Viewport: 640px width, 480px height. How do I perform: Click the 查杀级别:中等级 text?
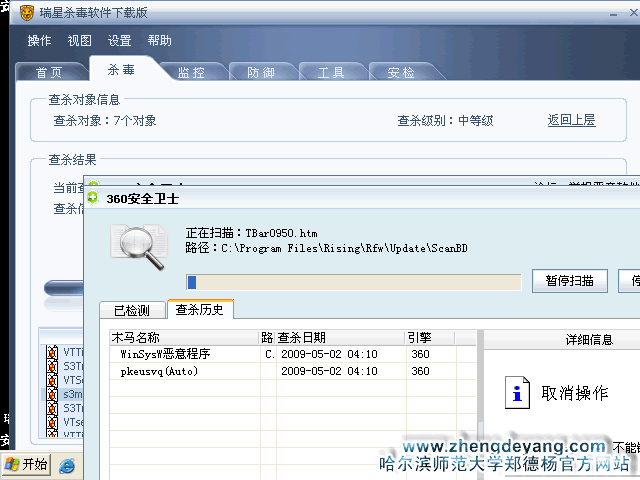[x=445, y=120]
